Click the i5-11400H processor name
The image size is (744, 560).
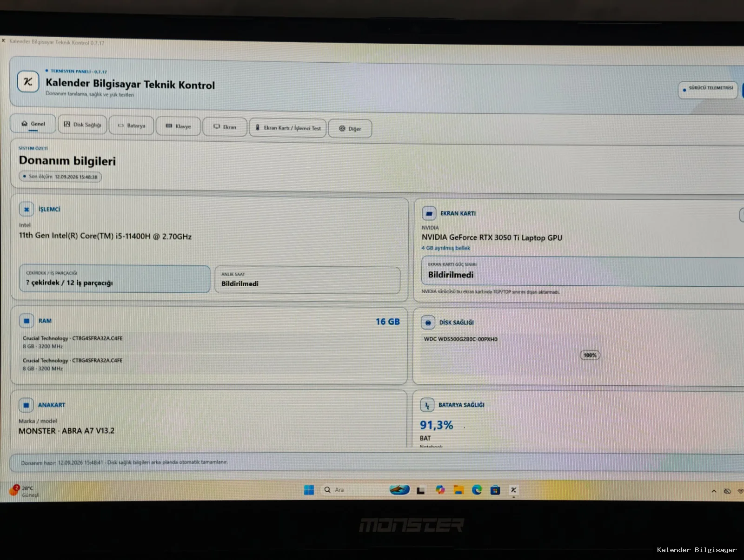[105, 236]
